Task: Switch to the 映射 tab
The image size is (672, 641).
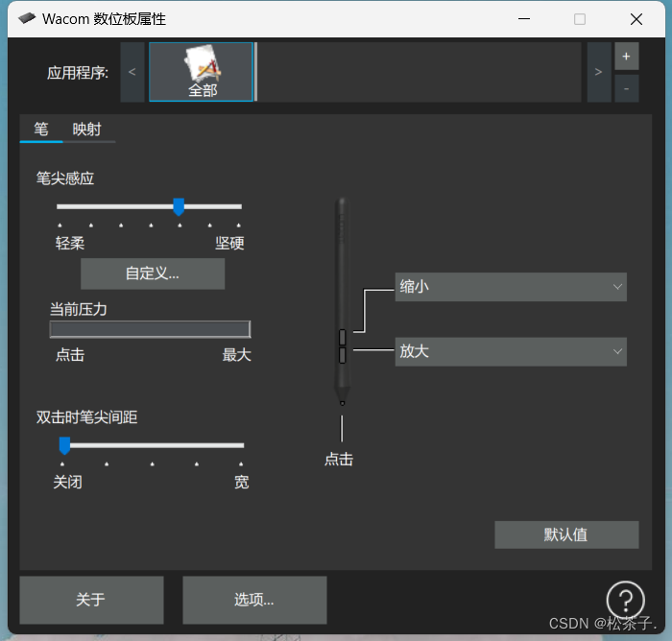Action: [x=87, y=129]
